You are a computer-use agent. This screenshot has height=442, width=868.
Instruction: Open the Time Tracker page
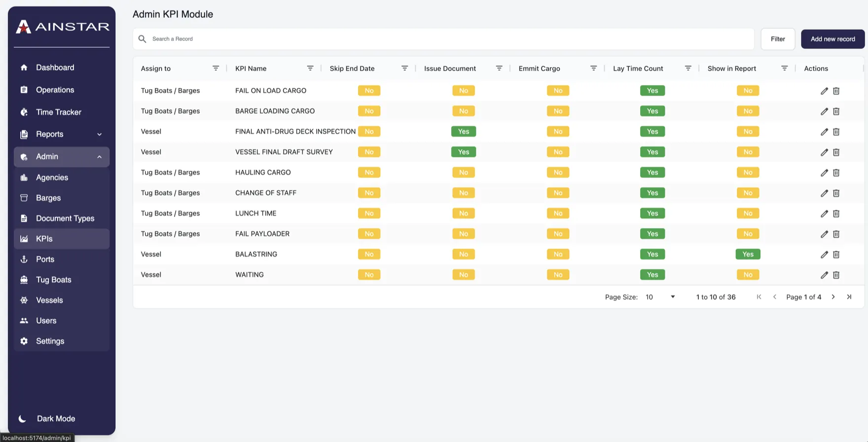[62, 112]
